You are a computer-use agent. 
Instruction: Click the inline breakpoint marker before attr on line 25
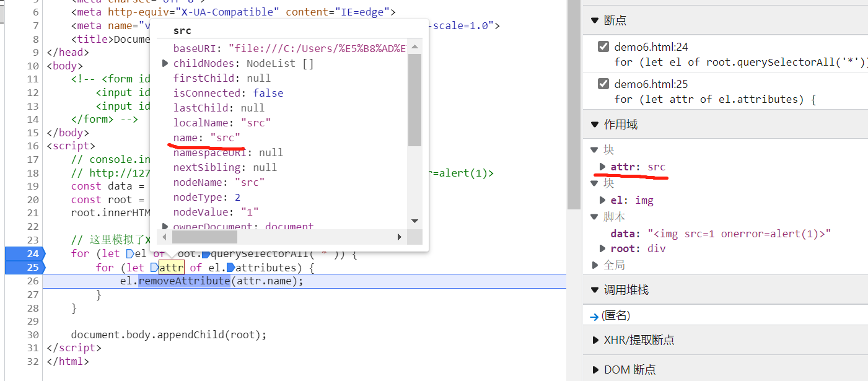[x=154, y=268]
